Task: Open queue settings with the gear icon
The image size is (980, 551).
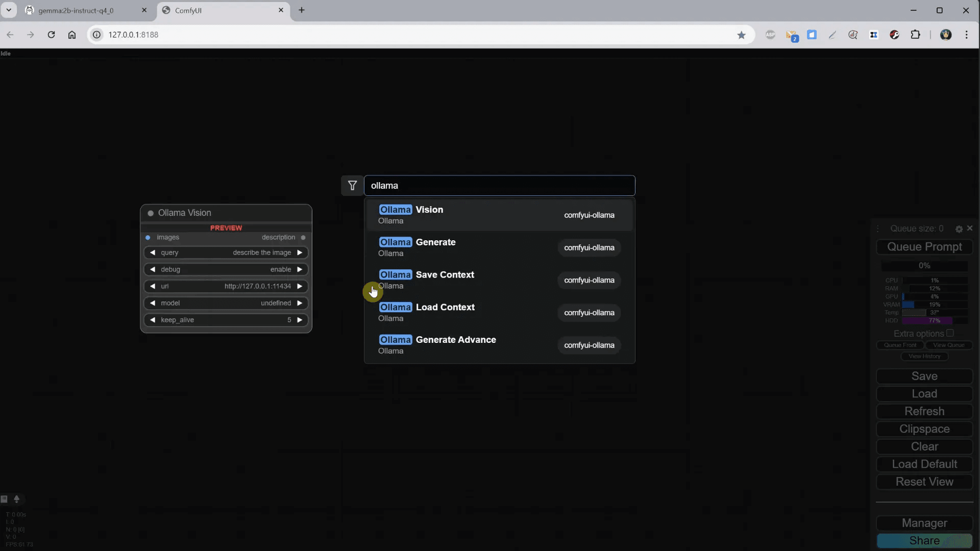Action: tap(959, 229)
